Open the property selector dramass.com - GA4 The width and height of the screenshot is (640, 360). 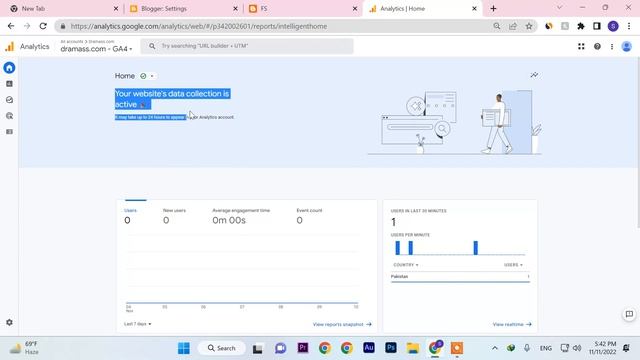click(96, 49)
